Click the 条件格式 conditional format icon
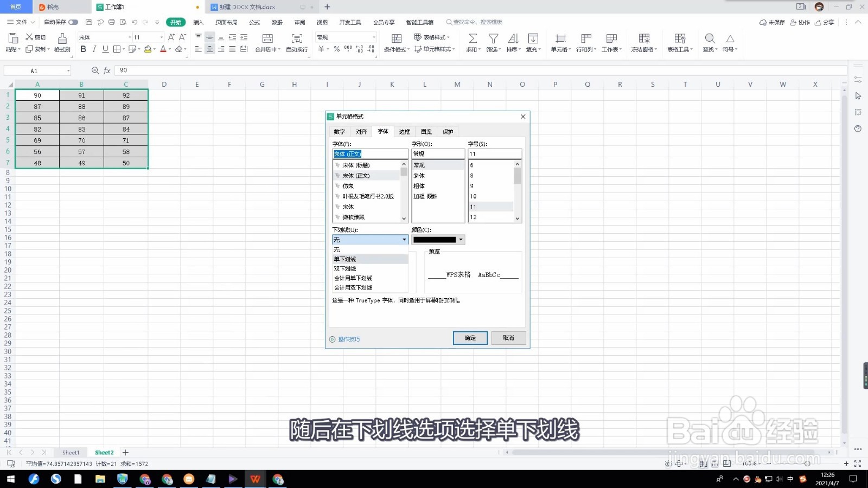The width and height of the screenshot is (868, 488). tap(397, 38)
